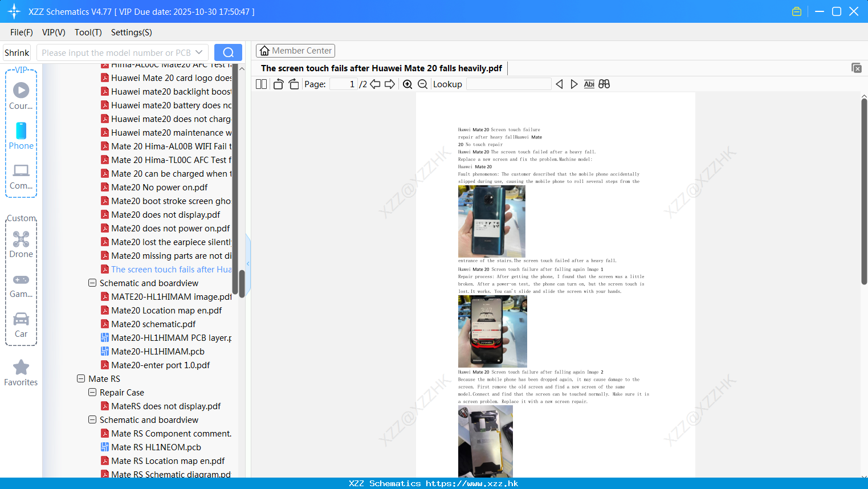
Task: Collapse the file tree panel with the side handle
Action: pyautogui.click(x=248, y=264)
